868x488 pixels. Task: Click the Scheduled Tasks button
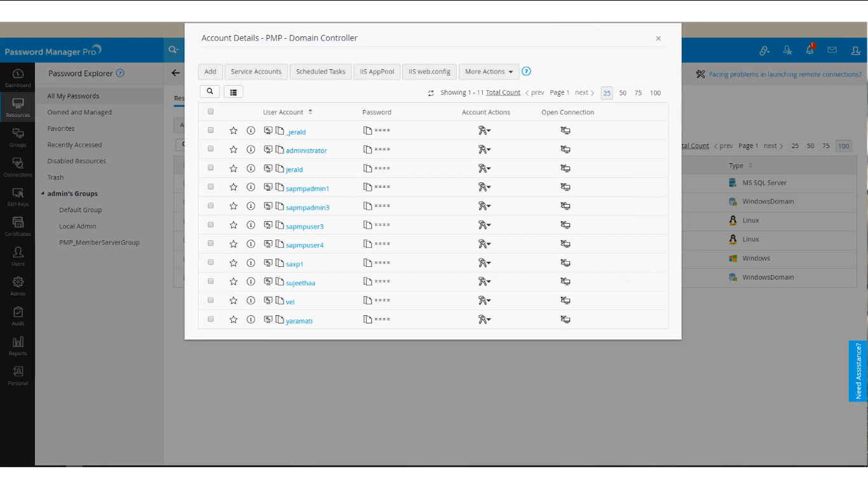(321, 72)
